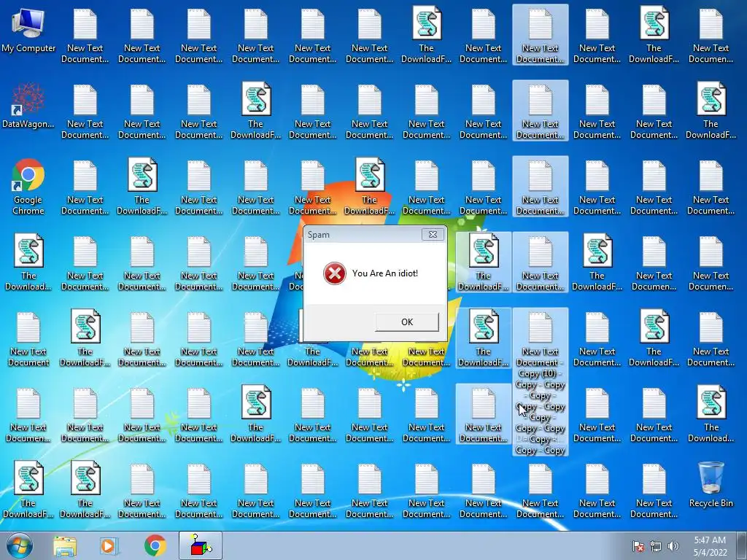Select the long-named Copy (10) text document
This screenshot has width=747, height=560.
tap(541, 382)
